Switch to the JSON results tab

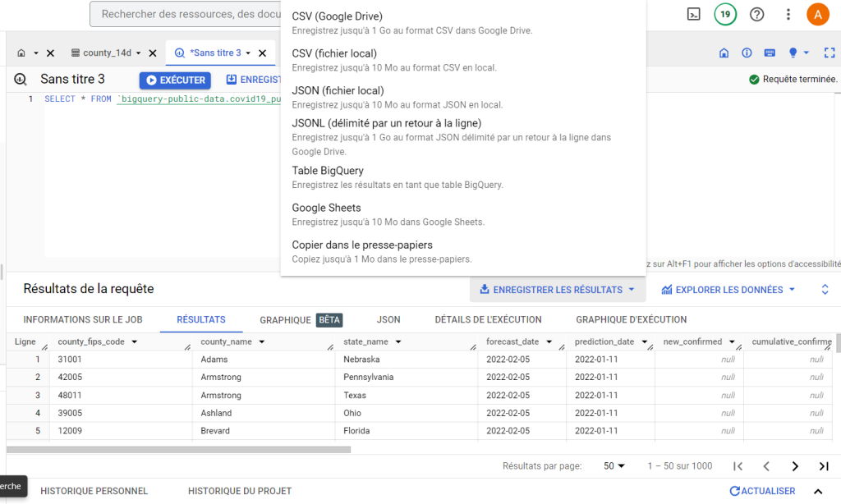coord(388,319)
